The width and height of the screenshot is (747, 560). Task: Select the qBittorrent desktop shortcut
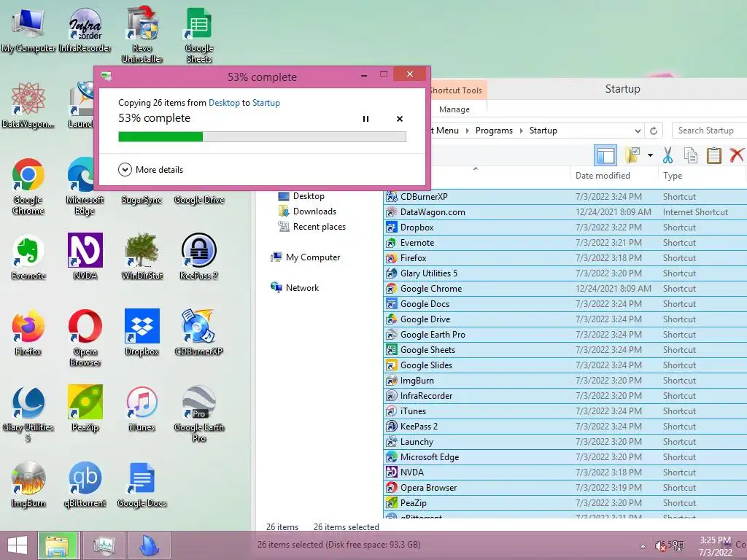pyautogui.click(x=85, y=485)
